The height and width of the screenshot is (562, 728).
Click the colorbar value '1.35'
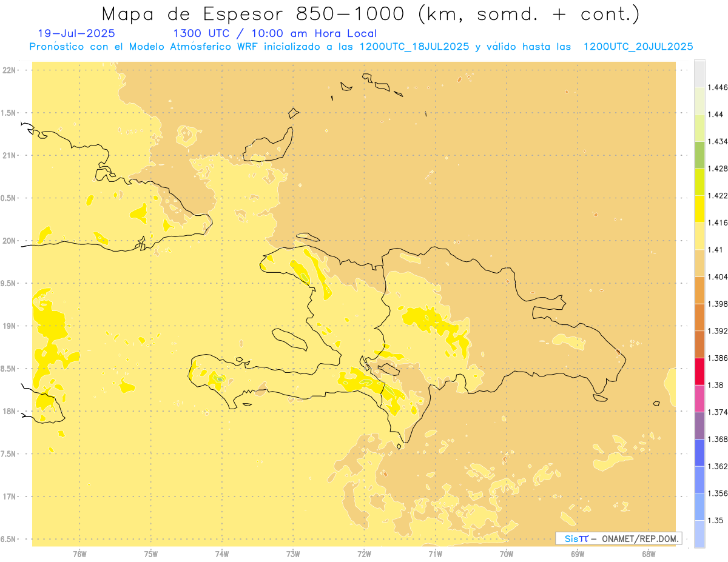pos(716,520)
